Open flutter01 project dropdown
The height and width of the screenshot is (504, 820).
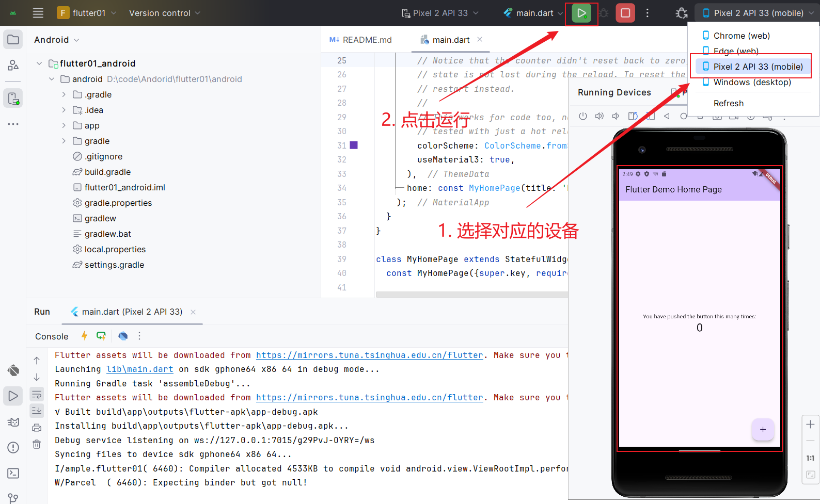(x=86, y=13)
